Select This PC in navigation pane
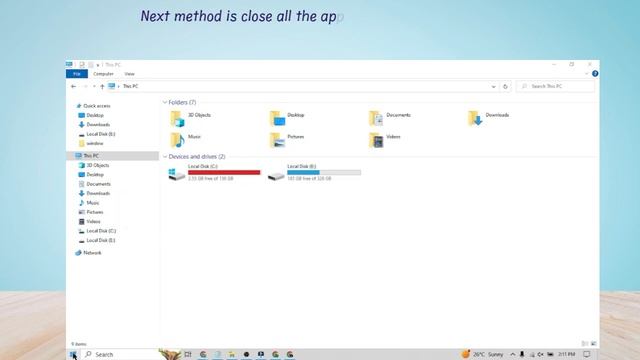This screenshot has height=360, width=640. pyautogui.click(x=113, y=156)
